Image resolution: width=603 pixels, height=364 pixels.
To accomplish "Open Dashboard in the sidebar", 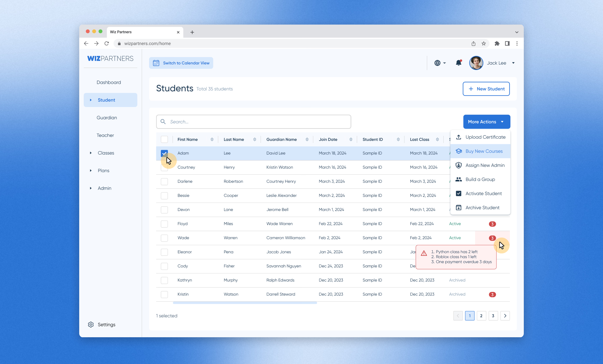I will pyautogui.click(x=109, y=82).
